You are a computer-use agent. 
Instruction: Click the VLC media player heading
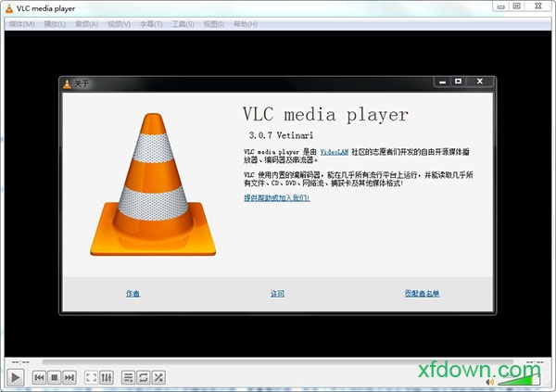click(x=325, y=114)
